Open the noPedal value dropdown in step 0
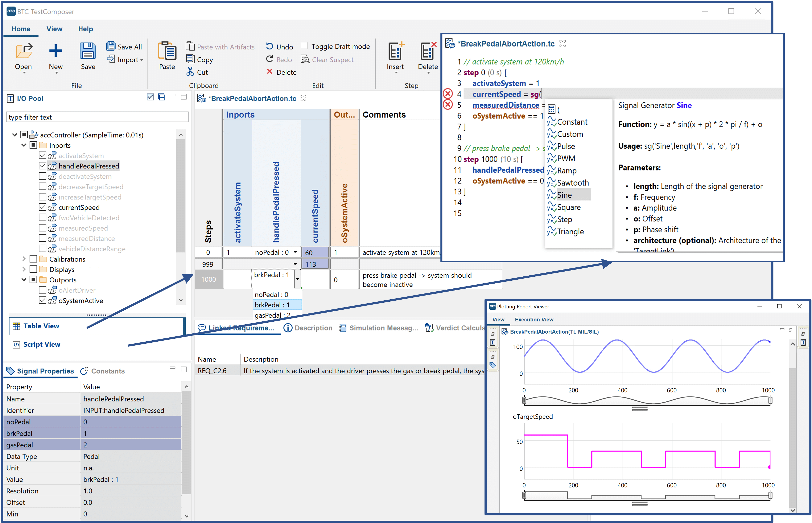 click(295, 252)
